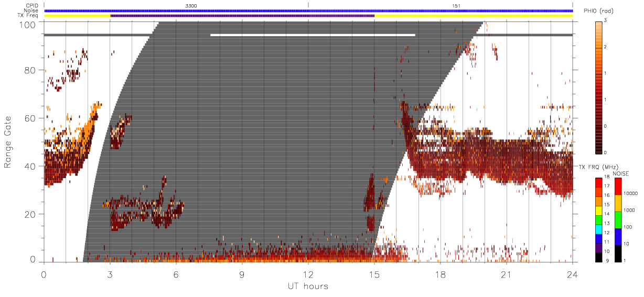Click the '13' label in TX FRQ legend
This screenshot has width=644, height=297.
click(607, 223)
